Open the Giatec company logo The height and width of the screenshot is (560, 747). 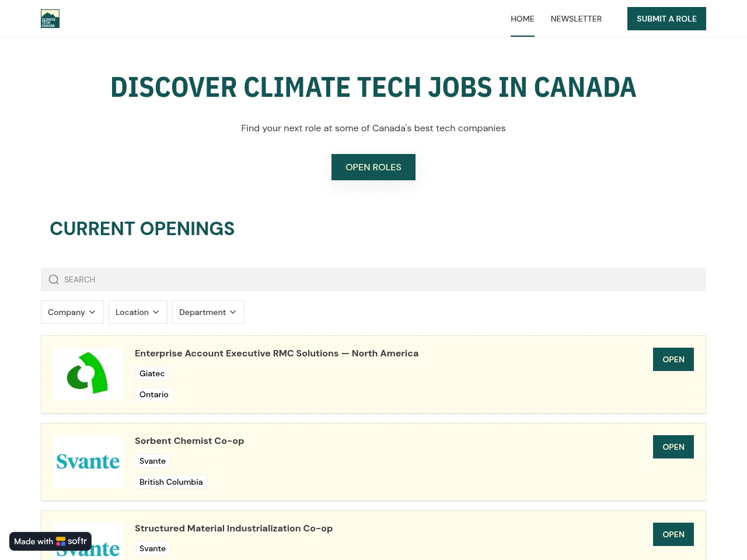pos(88,374)
